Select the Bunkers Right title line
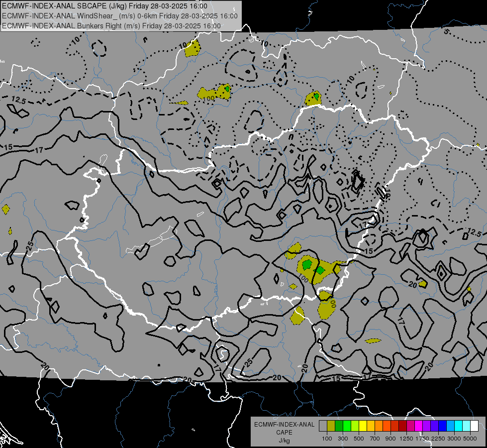The width and height of the screenshot is (487, 448). pos(111,26)
